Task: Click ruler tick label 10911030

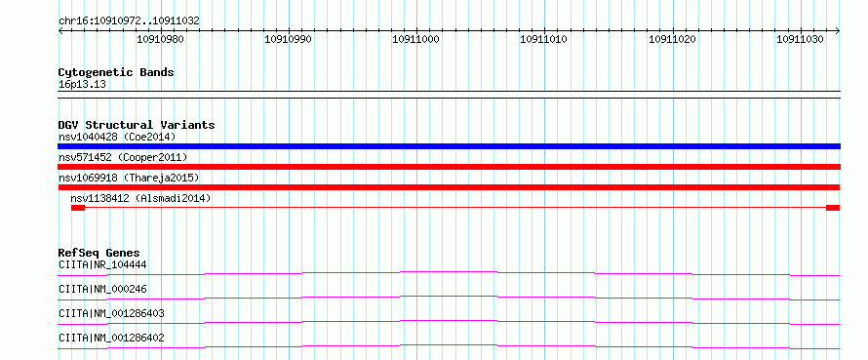Action: point(801,39)
